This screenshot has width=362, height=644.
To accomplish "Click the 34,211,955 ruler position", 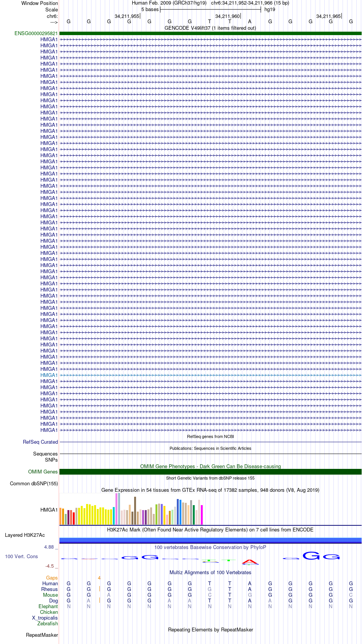I will 127,16.
